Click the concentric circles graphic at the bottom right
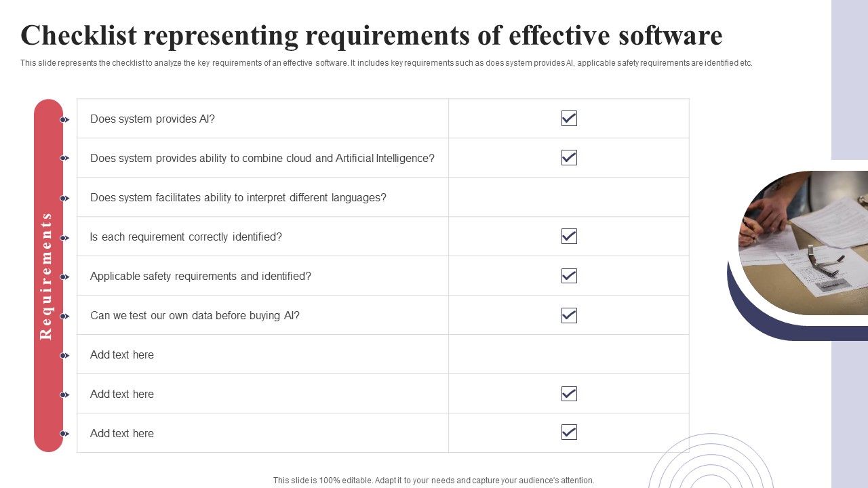 click(x=711, y=464)
